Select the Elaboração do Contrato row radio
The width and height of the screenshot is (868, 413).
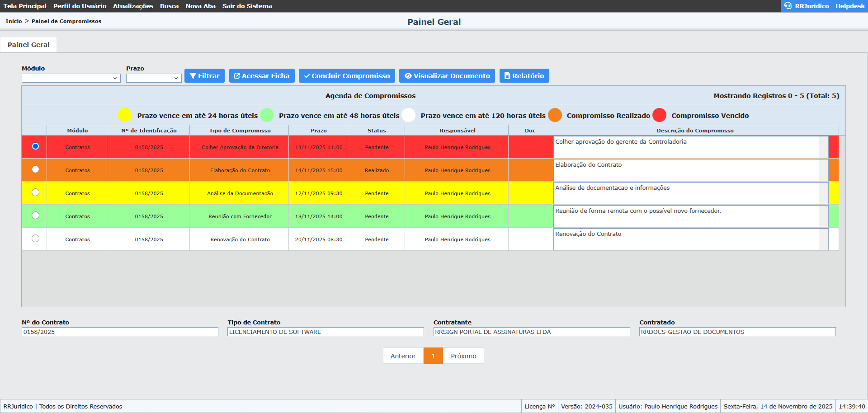pos(35,169)
